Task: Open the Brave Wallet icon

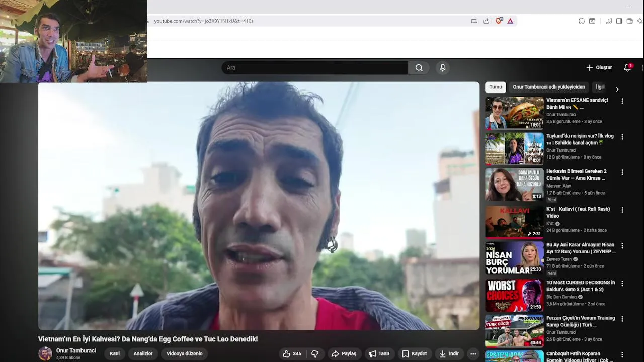Action: point(629,21)
